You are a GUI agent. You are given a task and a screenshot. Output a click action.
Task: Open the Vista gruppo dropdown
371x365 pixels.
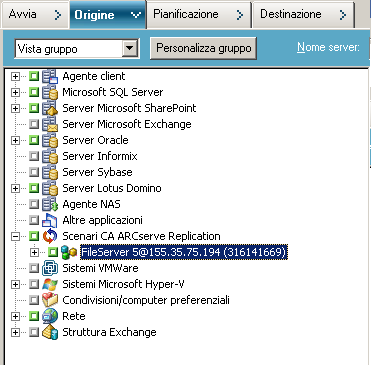tap(129, 49)
